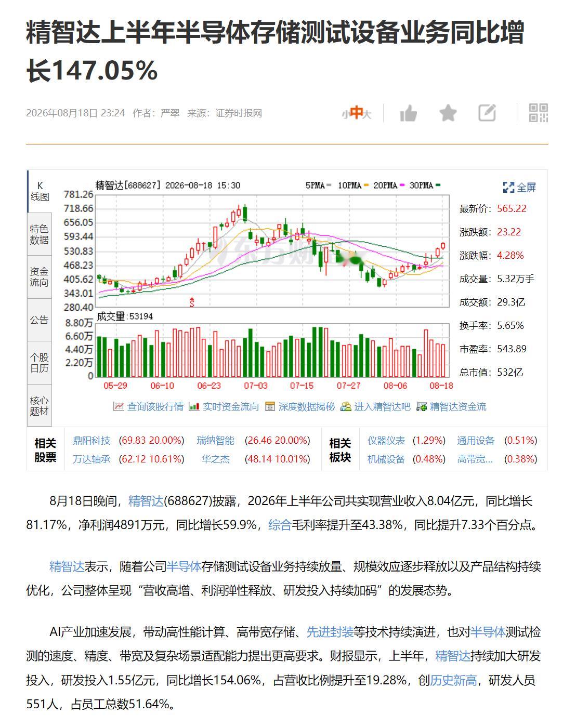Image resolution: width=563 pixels, height=728 pixels.
Task: Open 查询该股行情 link
Action: coord(155,406)
